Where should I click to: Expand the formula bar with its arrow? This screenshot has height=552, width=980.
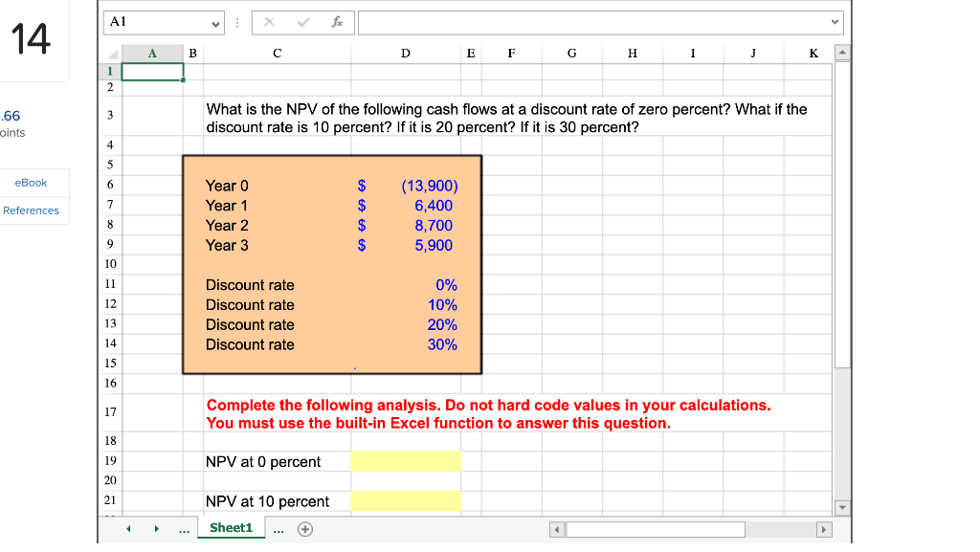(835, 22)
